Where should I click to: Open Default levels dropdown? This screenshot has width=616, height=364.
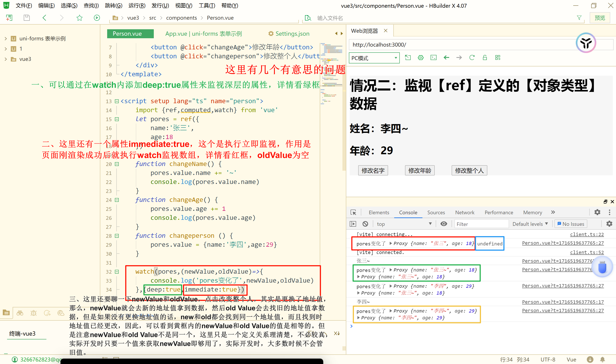click(530, 224)
